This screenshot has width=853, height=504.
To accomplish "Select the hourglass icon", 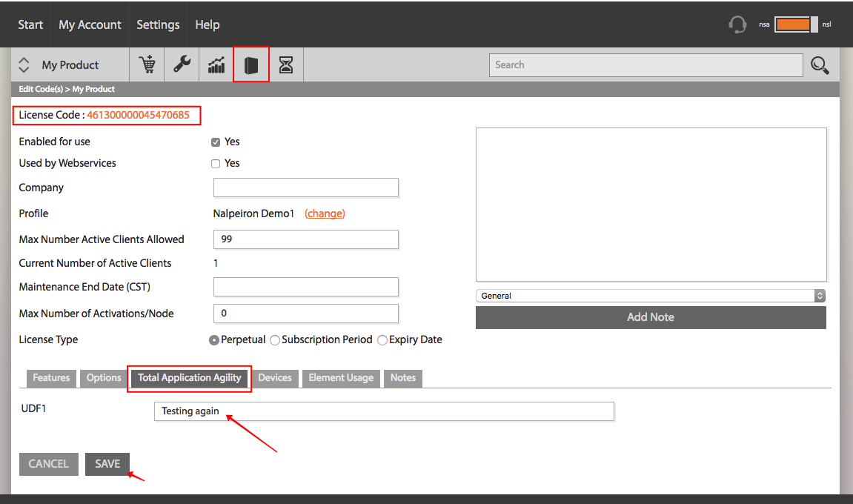I will tap(285, 64).
